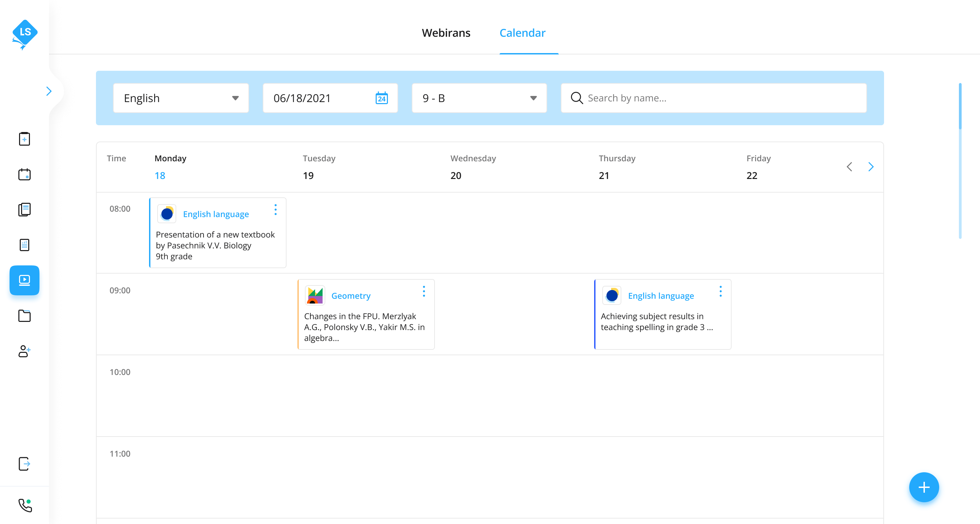Click the video webinar sidebar icon
The width and height of the screenshot is (980, 524).
coord(24,280)
